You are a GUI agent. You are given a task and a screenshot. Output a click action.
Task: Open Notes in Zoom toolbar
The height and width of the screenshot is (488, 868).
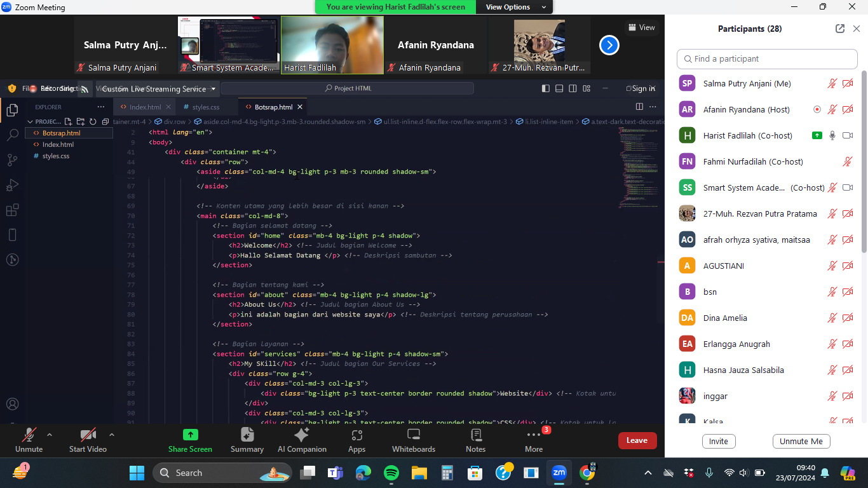click(x=475, y=440)
